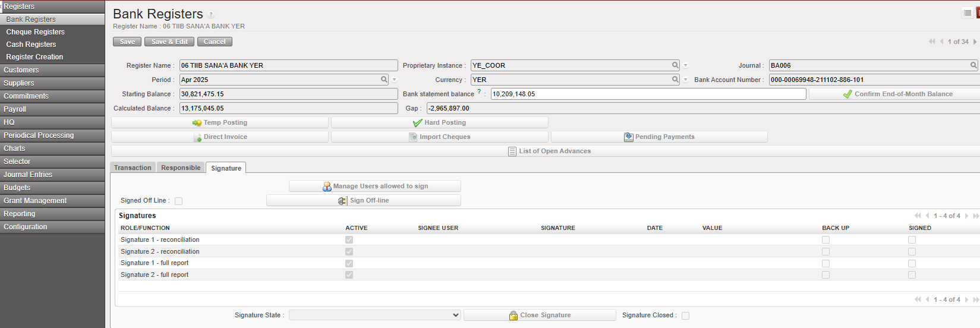Open the Signature State dropdown
The width and height of the screenshot is (980, 328).
pyautogui.click(x=374, y=315)
